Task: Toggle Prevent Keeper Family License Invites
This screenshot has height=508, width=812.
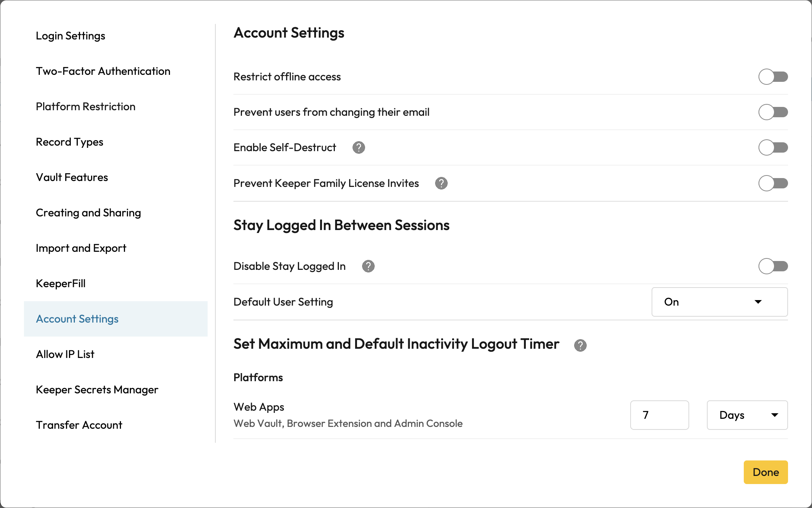Action: 773,183
